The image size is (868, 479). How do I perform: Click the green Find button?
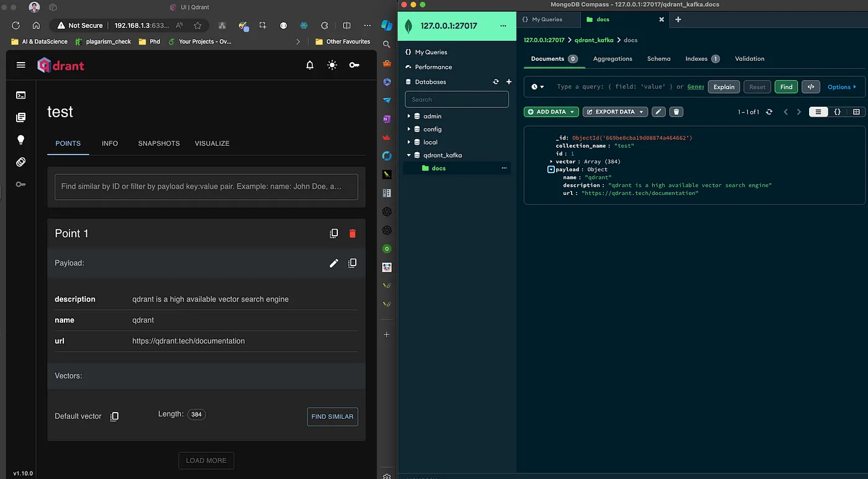click(786, 87)
